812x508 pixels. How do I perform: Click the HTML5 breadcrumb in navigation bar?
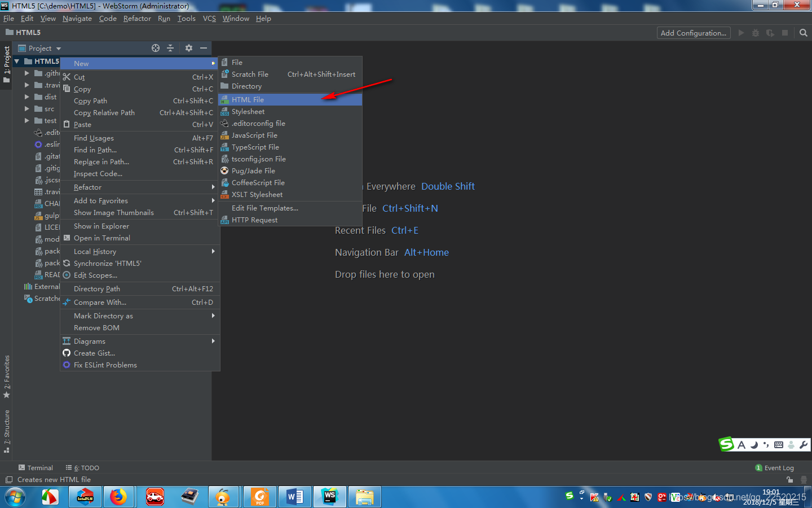(x=23, y=32)
